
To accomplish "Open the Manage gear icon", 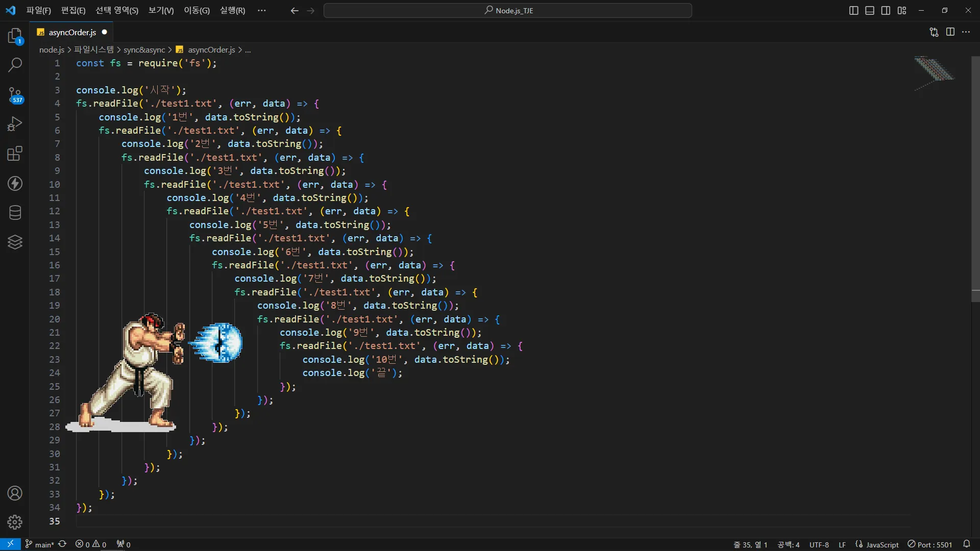I will click(x=15, y=522).
